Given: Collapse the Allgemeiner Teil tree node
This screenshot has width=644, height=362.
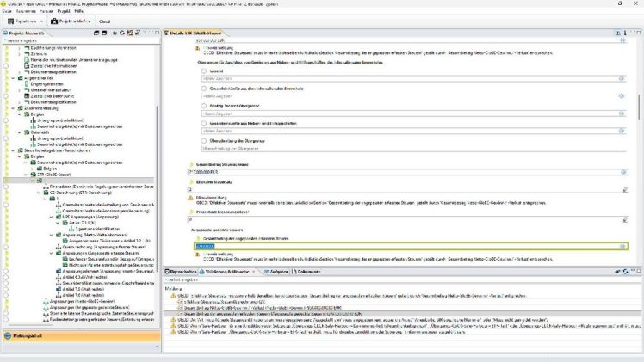Looking at the screenshot, I should click(x=13, y=78).
